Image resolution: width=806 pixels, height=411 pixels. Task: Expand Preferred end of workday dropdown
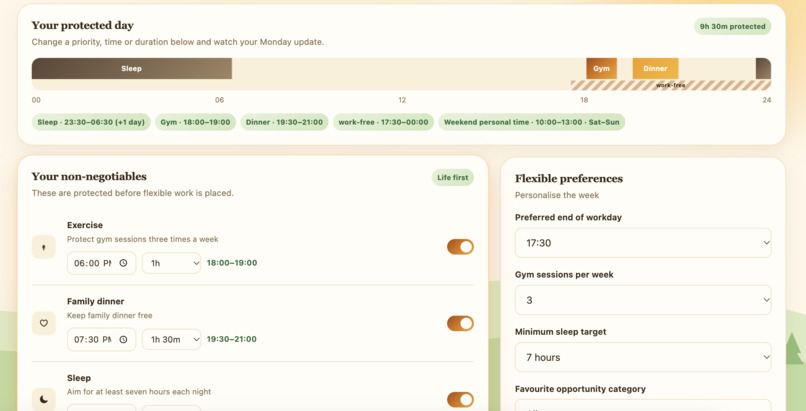[x=643, y=243]
